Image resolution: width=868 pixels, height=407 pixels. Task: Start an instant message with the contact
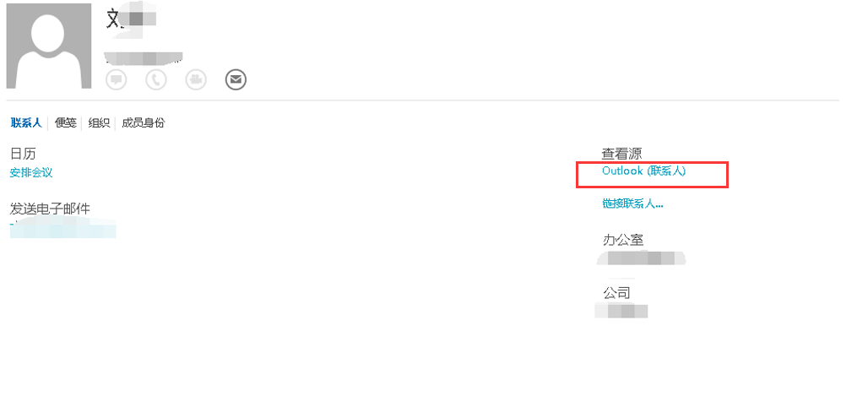(117, 79)
